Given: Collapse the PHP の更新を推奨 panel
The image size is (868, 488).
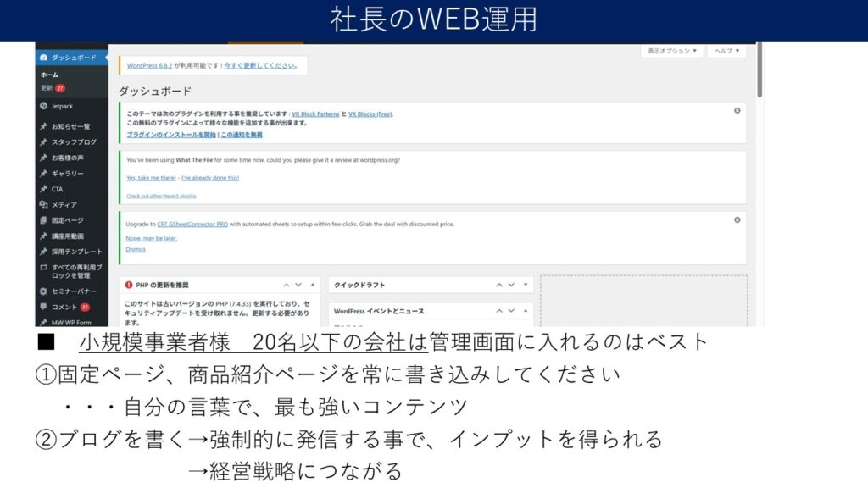Looking at the screenshot, I should point(312,285).
